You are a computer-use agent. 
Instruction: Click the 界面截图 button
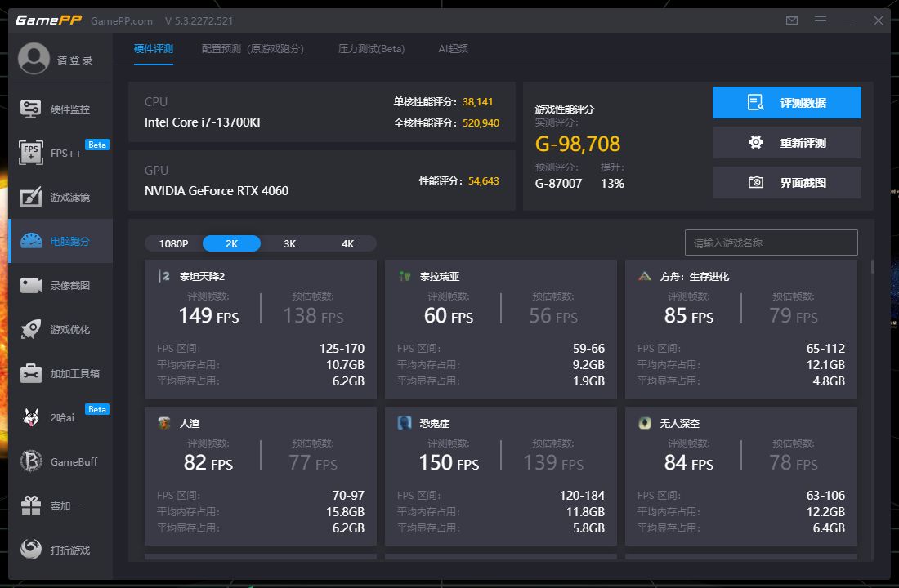point(786,182)
